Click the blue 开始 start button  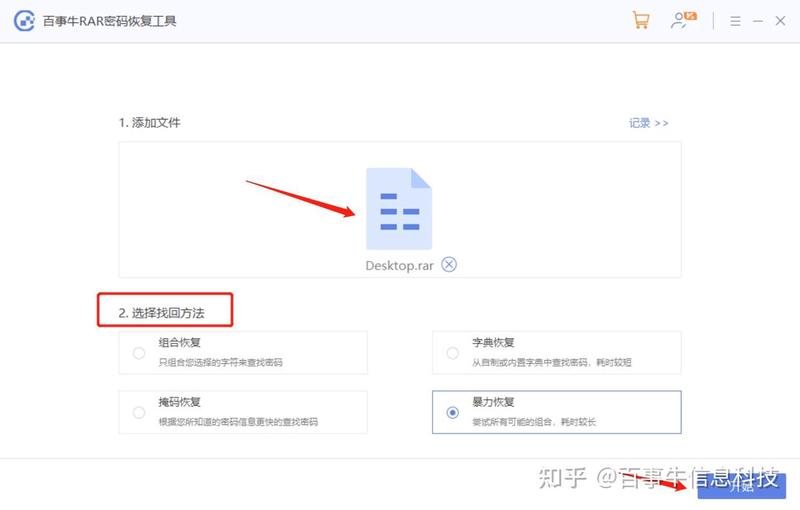click(x=742, y=486)
